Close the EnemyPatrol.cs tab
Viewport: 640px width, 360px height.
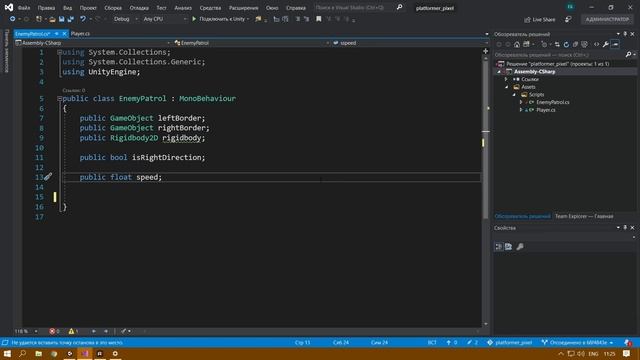pos(64,34)
